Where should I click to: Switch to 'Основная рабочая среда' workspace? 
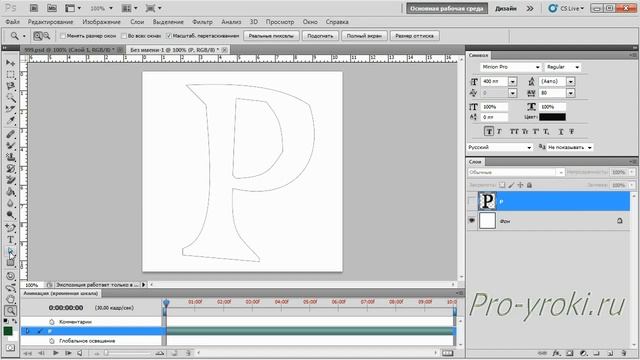pos(447,8)
